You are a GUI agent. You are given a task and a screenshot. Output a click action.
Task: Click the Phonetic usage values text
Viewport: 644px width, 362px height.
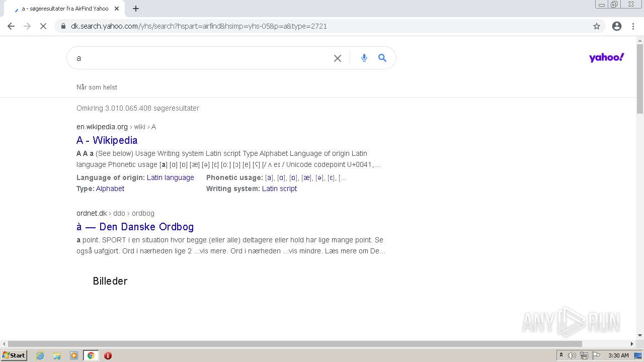(x=306, y=177)
